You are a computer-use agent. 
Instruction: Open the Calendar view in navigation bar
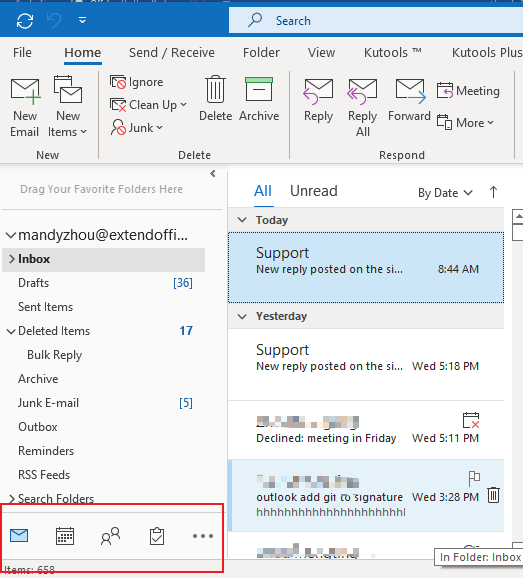(65, 536)
